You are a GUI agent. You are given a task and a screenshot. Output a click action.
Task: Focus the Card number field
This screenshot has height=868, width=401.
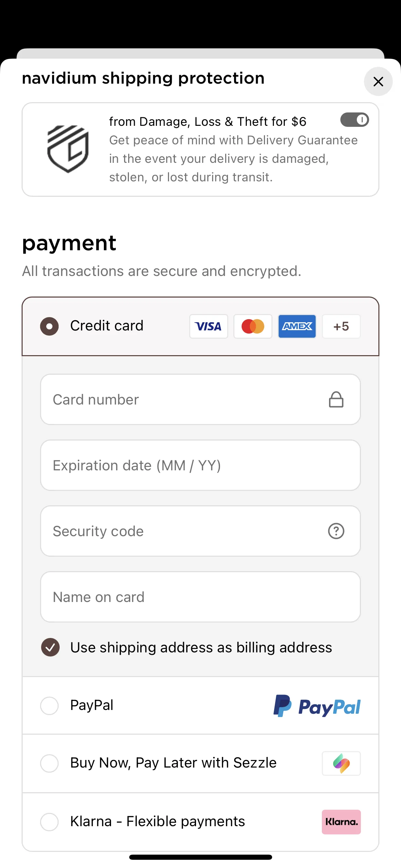pos(200,399)
